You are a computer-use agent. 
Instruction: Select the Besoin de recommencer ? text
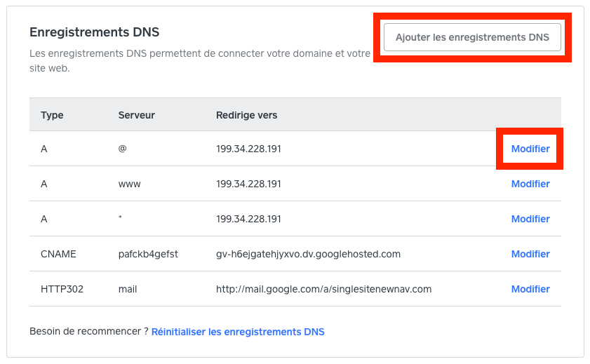89,331
